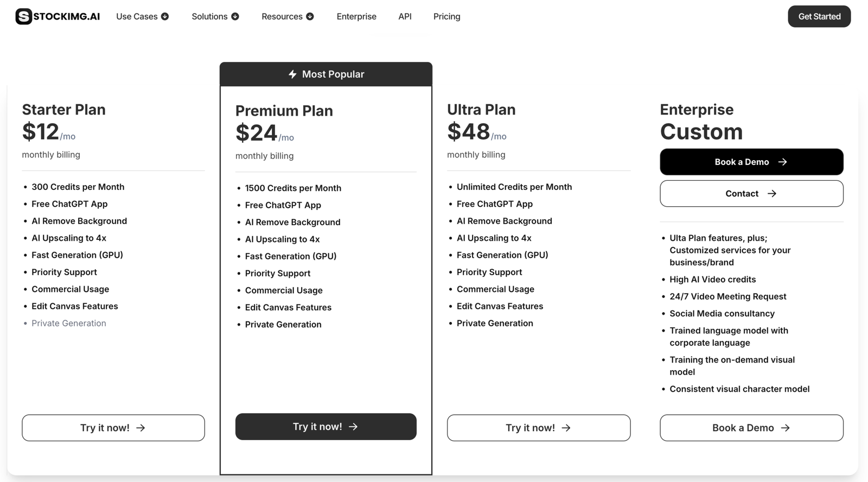Click the arrow on Starter Plan Try it now
Screen dimensions: 868x482
click(141, 428)
